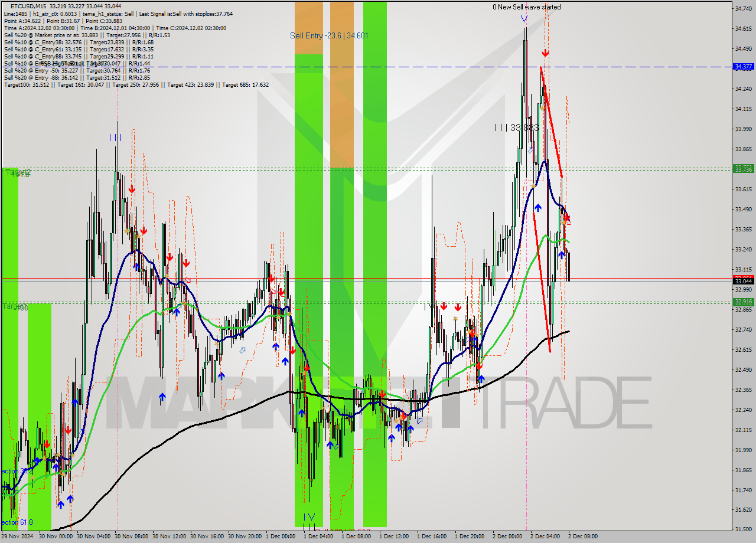Viewport: 756px width, 543px height.
Task: Select the 'I I I 33.883' wave label
Action: click(517, 127)
